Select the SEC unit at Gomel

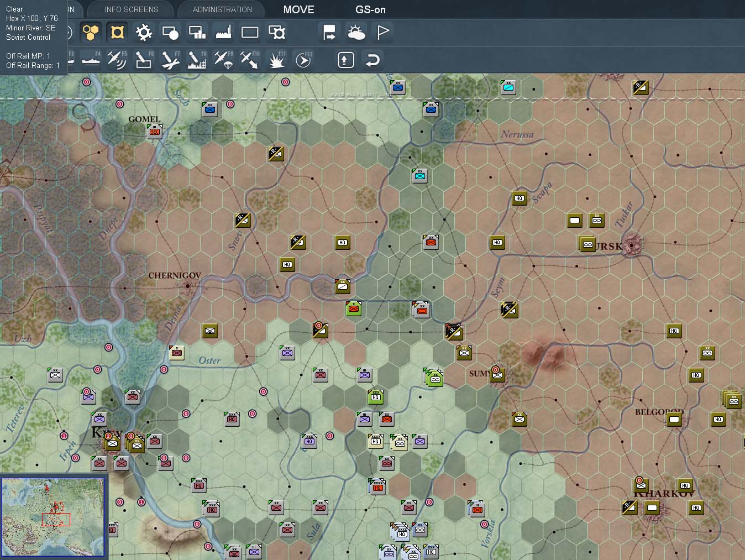[155, 132]
